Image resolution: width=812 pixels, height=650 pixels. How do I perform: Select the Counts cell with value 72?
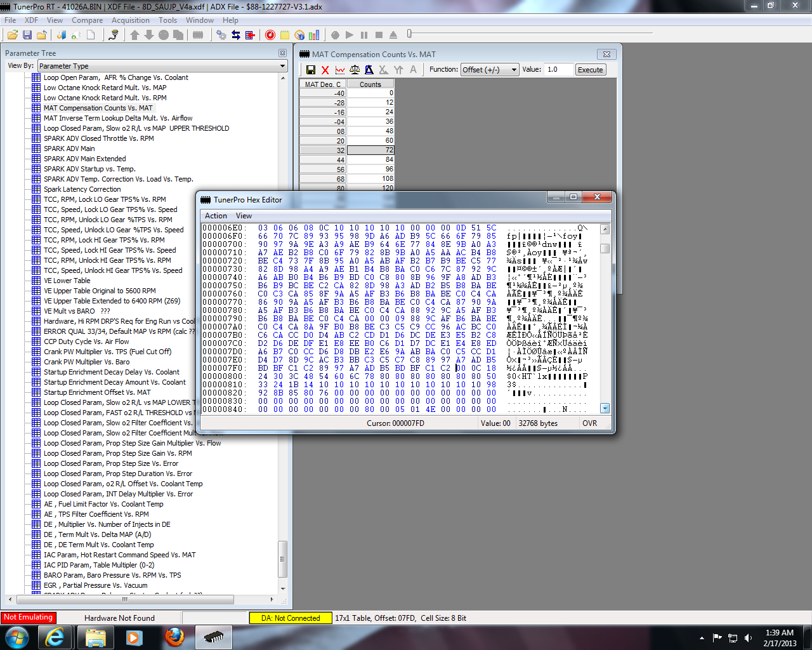tap(370, 150)
